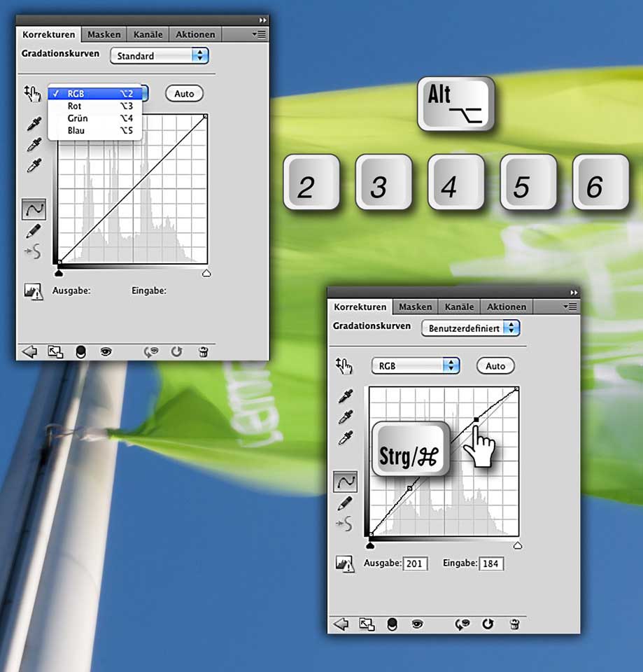Toggle expanded view icon in upper panel footer

coord(55,352)
